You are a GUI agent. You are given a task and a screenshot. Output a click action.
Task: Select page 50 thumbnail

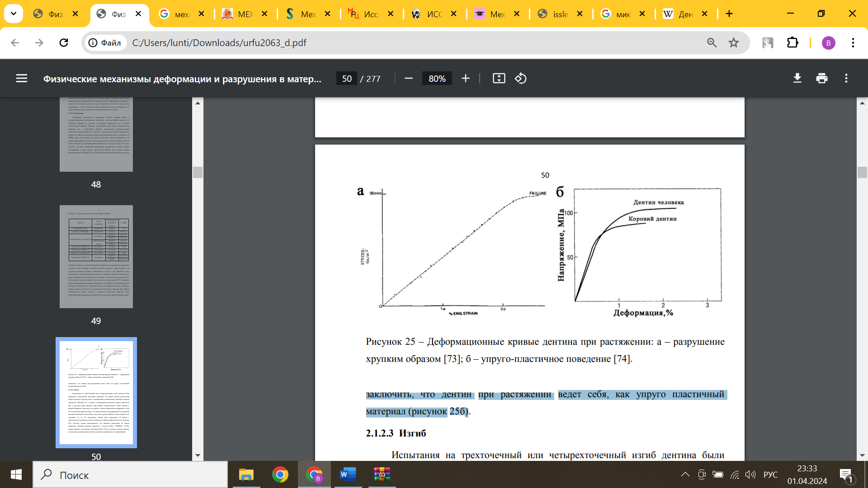tap(96, 393)
